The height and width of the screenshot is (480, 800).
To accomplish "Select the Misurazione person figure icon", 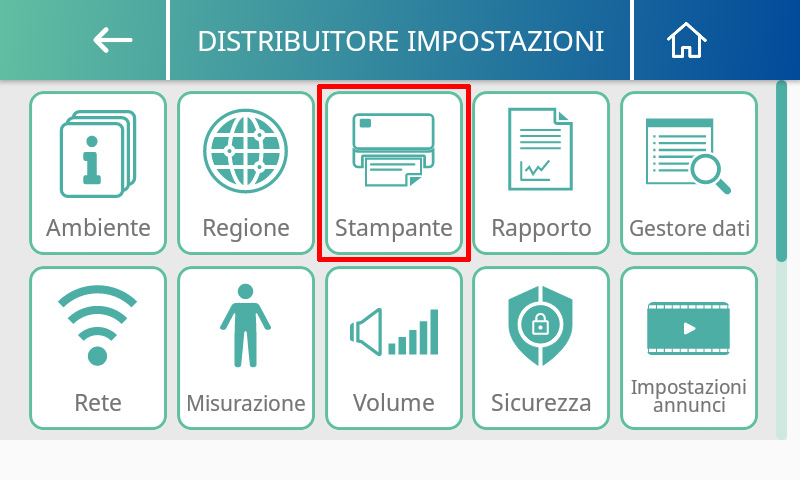I will tap(245, 325).
